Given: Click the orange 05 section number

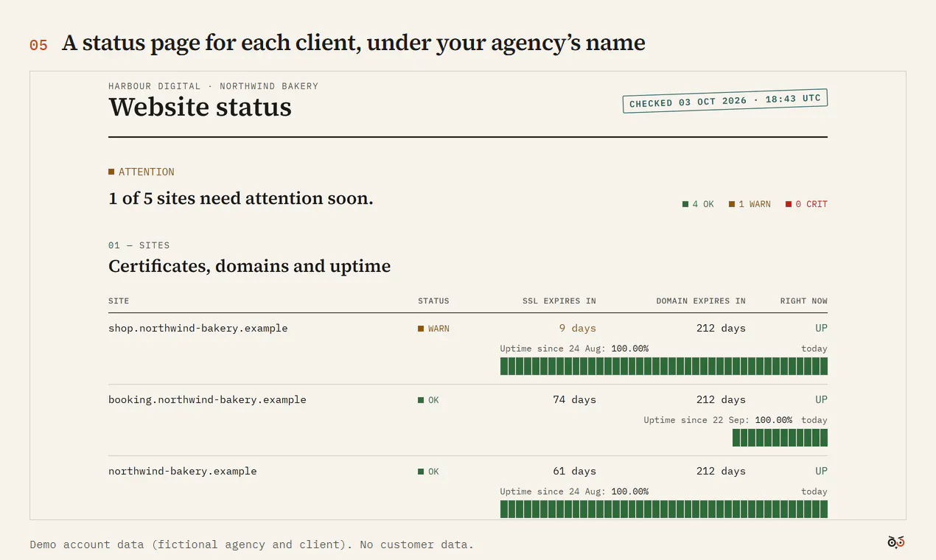Looking at the screenshot, I should (38, 45).
